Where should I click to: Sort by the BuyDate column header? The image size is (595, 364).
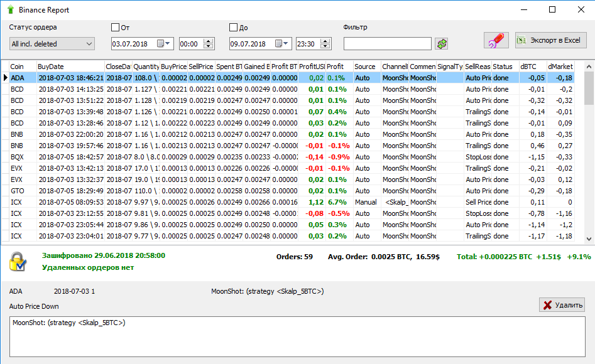(70, 67)
